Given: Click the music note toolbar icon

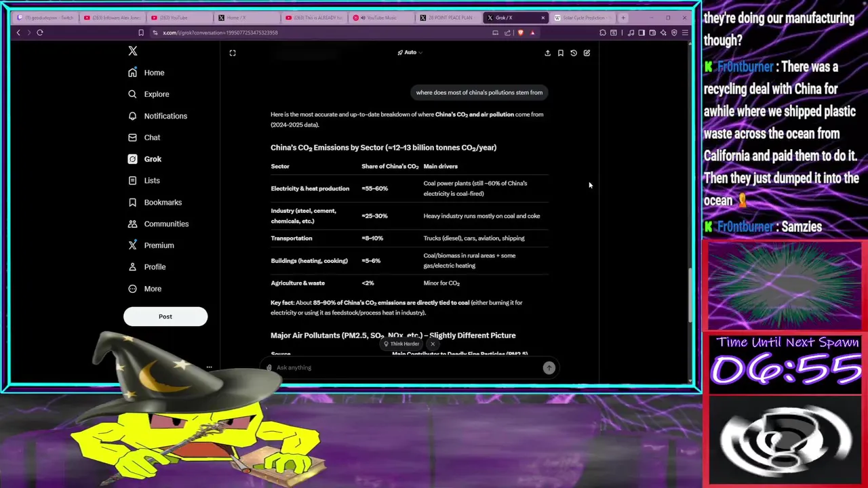Looking at the screenshot, I should click(x=631, y=33).
